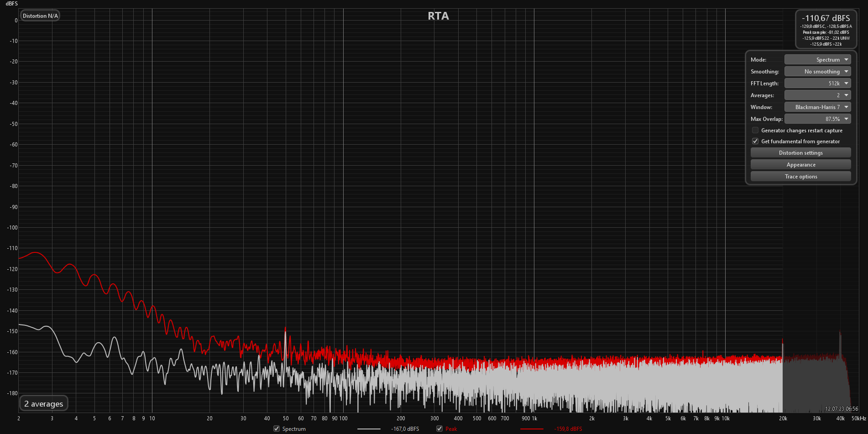The height and width of the screenshot is (434, 868).
Task: Open the Averages dropdown showing 2
Action: [817, 95]
